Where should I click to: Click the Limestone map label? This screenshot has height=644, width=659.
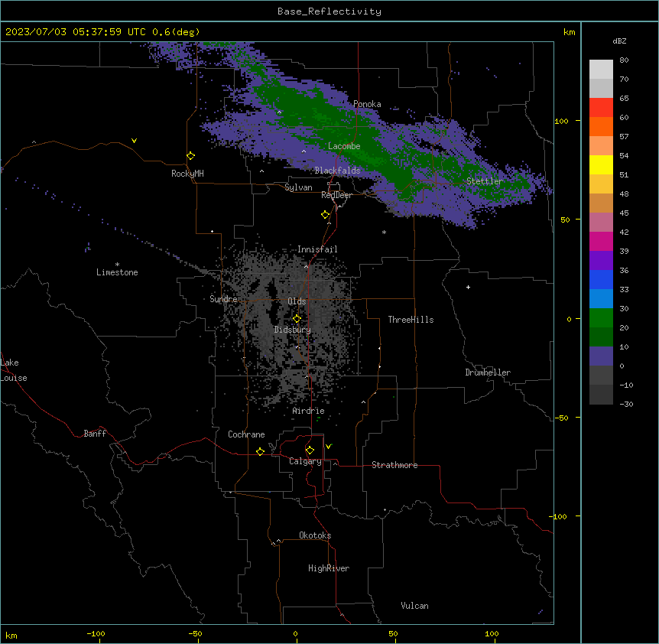(x=117, y=272)
